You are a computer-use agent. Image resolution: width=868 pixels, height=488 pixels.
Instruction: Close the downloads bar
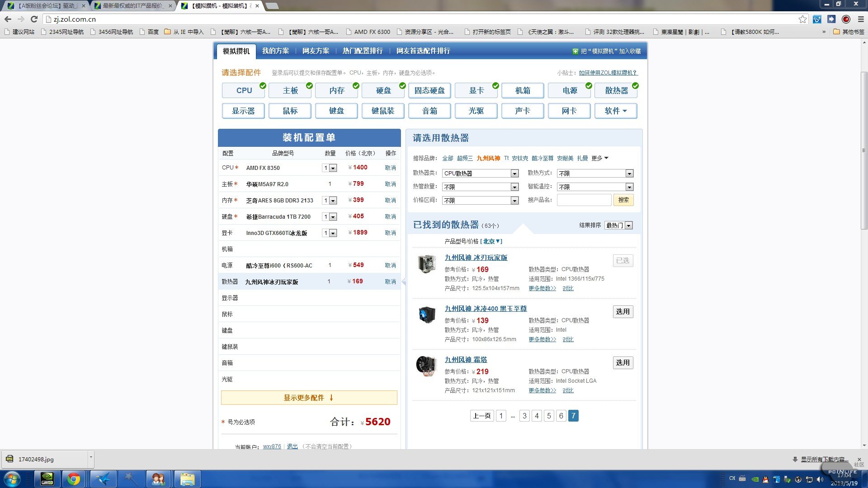(859, 459)
